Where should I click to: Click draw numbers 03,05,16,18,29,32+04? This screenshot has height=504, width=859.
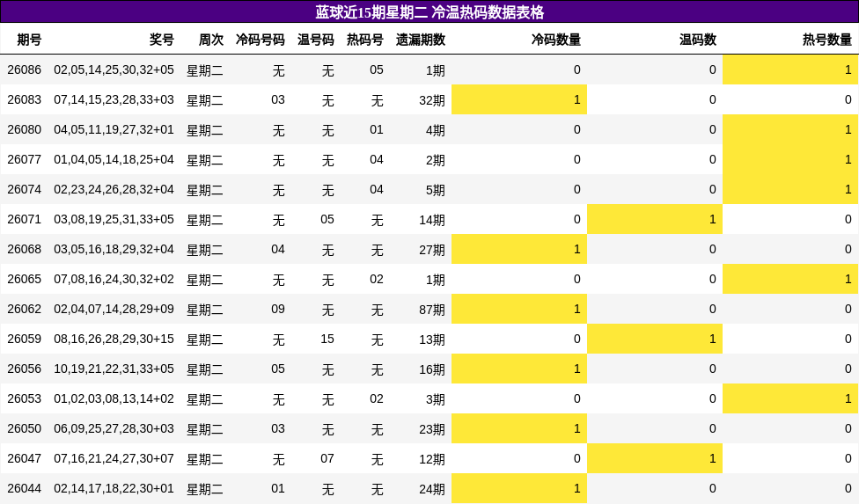click(114, 250)
